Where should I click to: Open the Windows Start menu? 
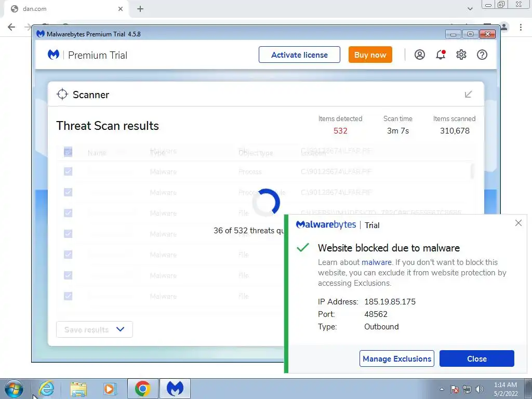[14, 389]
